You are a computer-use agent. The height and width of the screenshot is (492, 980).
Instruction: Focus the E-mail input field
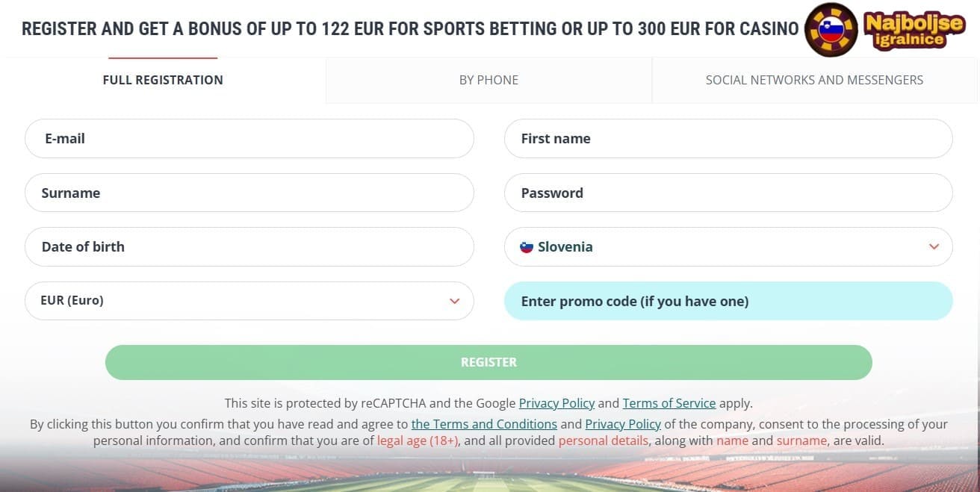pyautogui.click(x=249, y=139)
